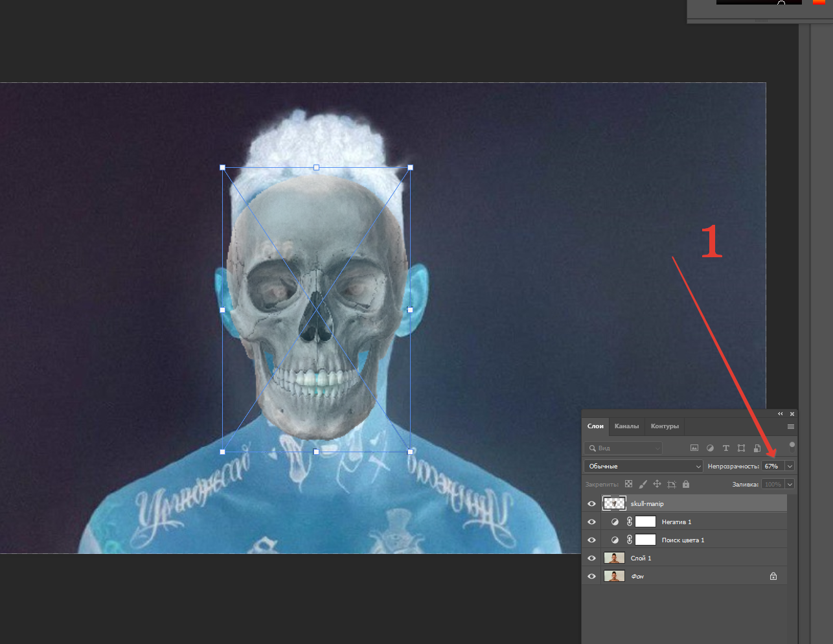Lock transparent pixels with the checkerboard icon

tap(628, 484)
